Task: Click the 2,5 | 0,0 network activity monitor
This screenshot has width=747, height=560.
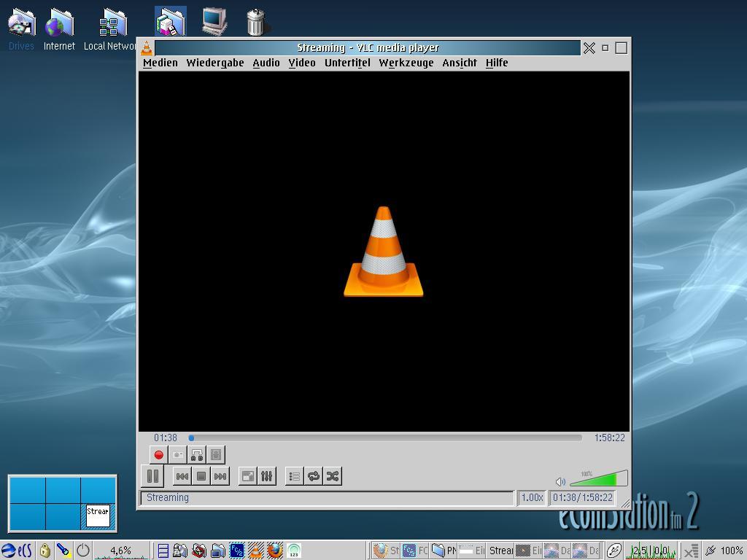Action: tap(650, 551)
